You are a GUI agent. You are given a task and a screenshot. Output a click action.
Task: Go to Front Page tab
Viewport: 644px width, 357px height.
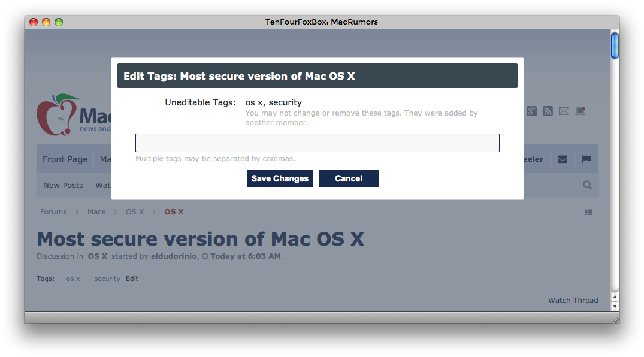tap(65, 159)
